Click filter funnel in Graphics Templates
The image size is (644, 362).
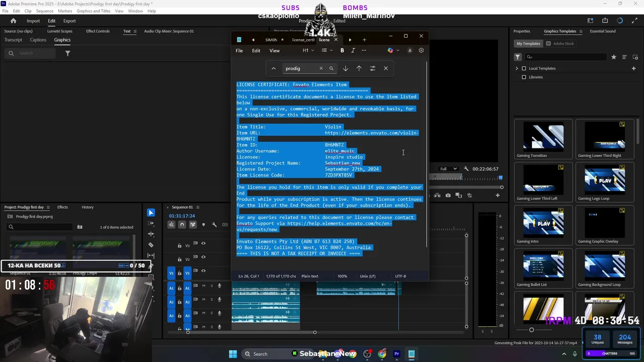[518, 57]
